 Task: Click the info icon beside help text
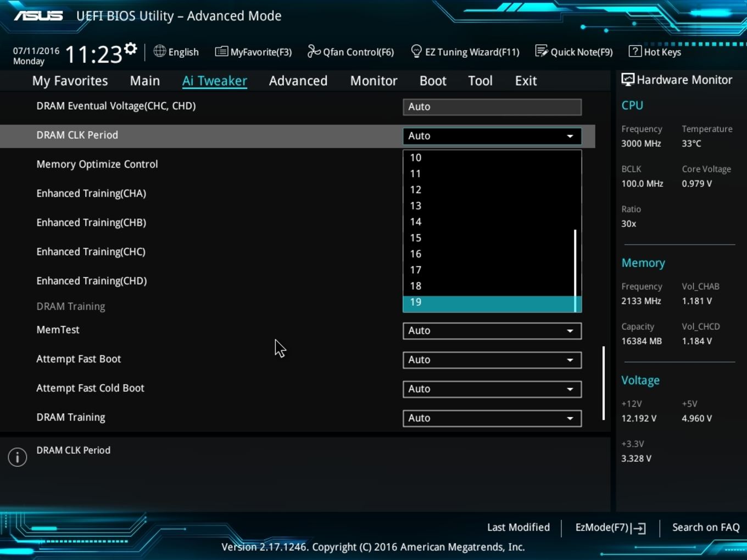point(18,457)
